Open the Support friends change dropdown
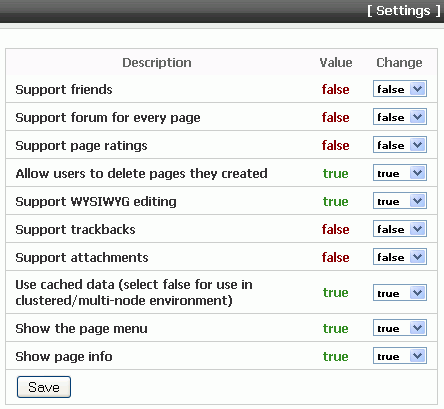This screenshot has width=444, height=409. coord(400,89)
